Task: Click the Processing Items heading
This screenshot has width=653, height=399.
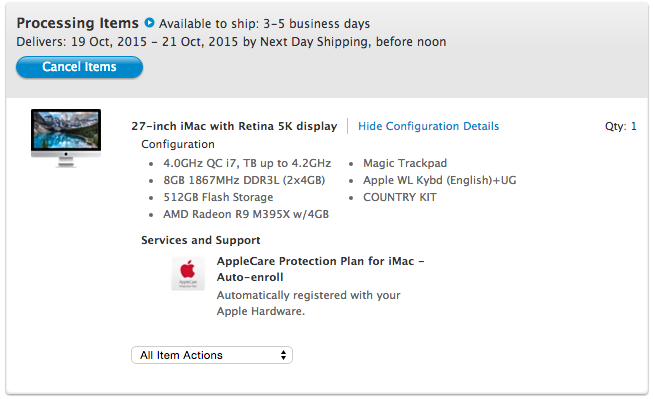Action: (x=77, y=23)
